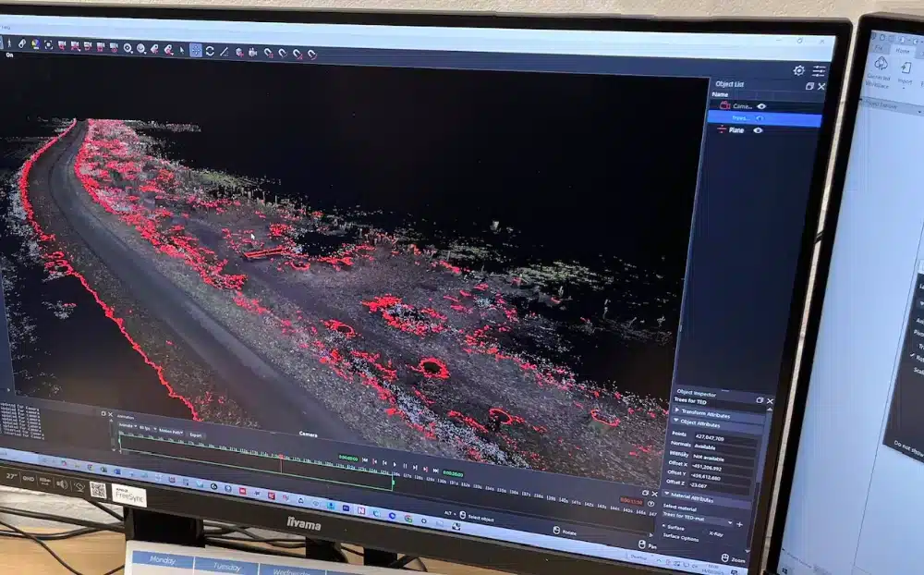924x575 pixels.
Task: Click the rotate/refresh arrows toolbar icon
Action: (x=210, y=51)
